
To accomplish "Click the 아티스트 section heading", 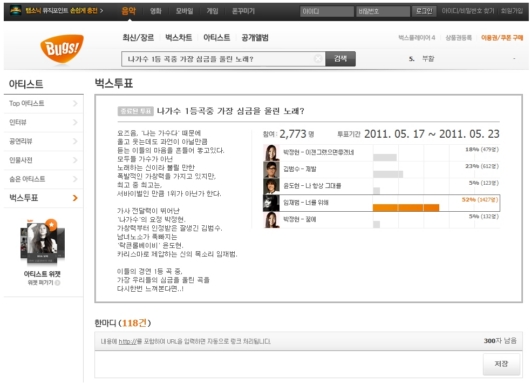I will [x=26, y=84].
